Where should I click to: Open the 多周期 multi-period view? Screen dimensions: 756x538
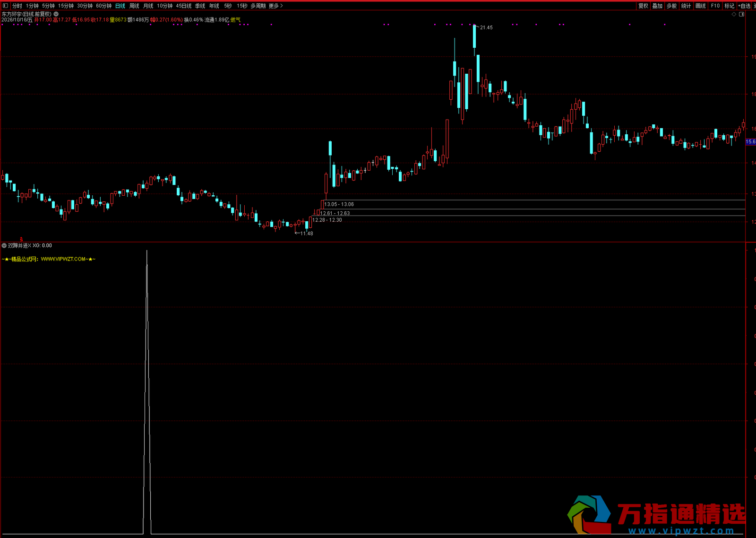click(258, 6)
